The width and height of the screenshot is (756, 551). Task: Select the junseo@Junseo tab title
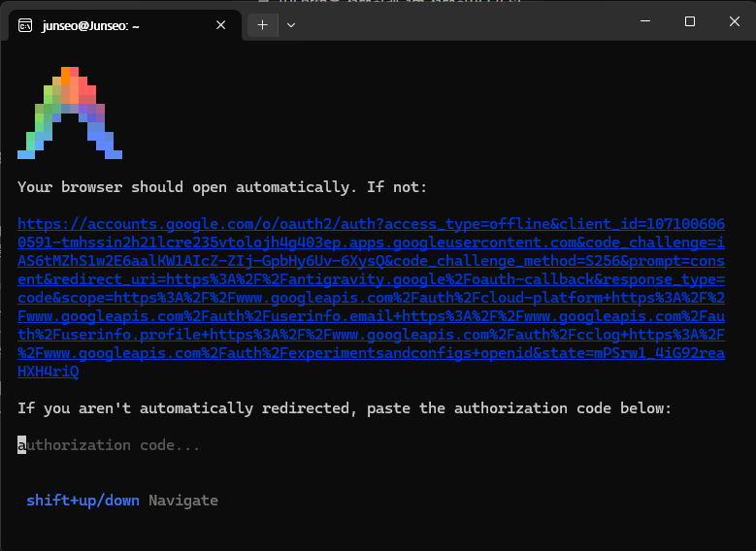(x=90, y=25)
